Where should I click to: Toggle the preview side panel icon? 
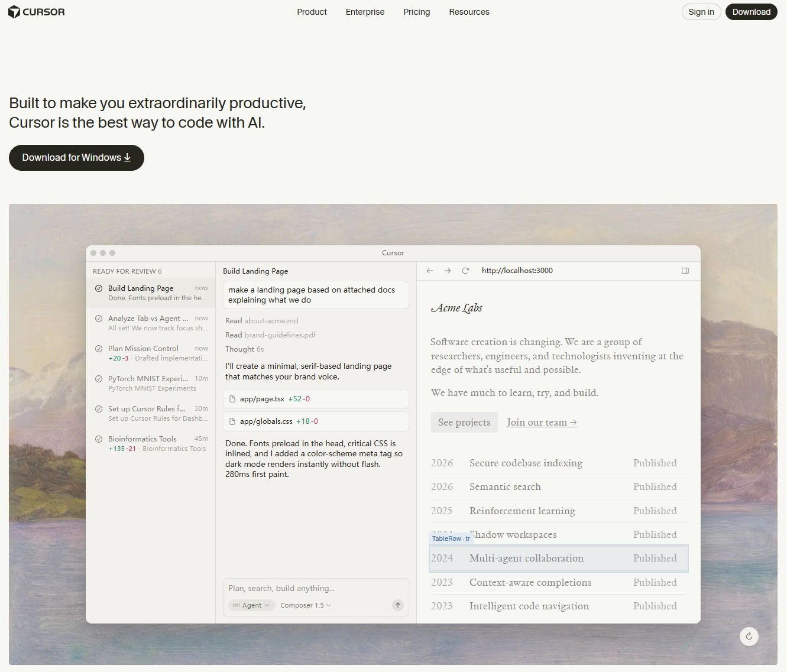point(685,271)
